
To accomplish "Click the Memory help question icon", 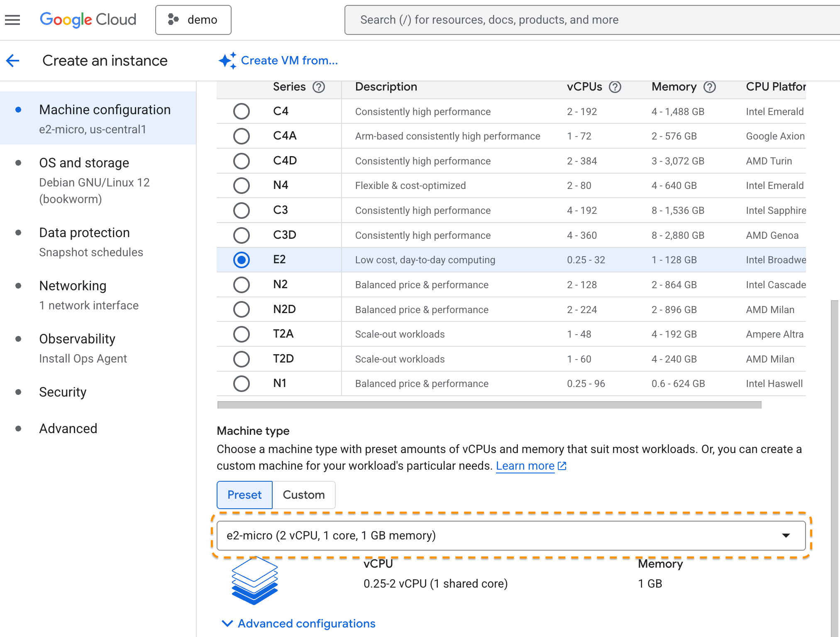I will 710,87.
